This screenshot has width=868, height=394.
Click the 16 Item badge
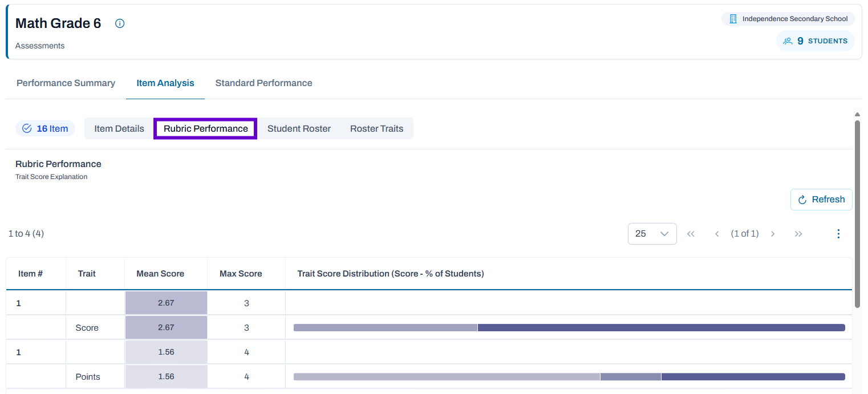tap(45, 128)
